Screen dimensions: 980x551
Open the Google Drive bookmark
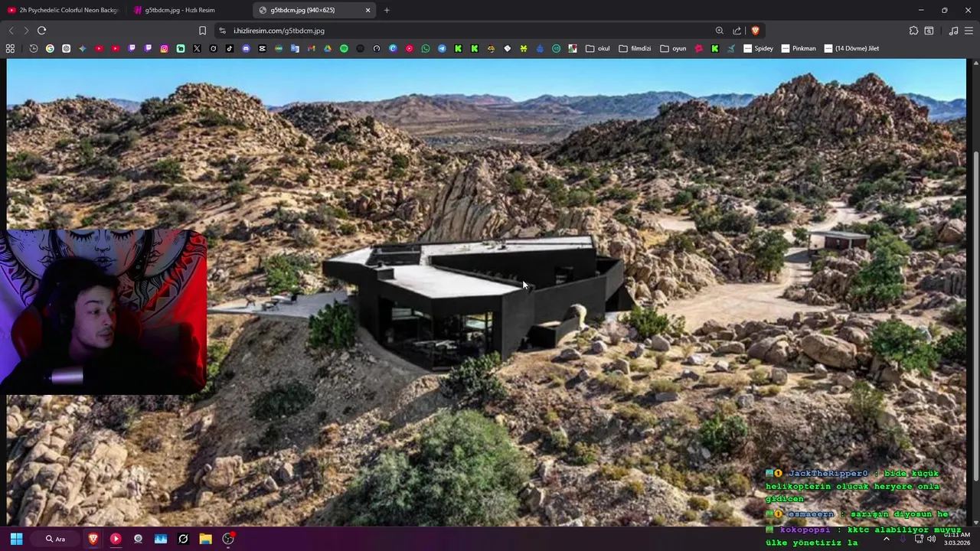(328, 48)
